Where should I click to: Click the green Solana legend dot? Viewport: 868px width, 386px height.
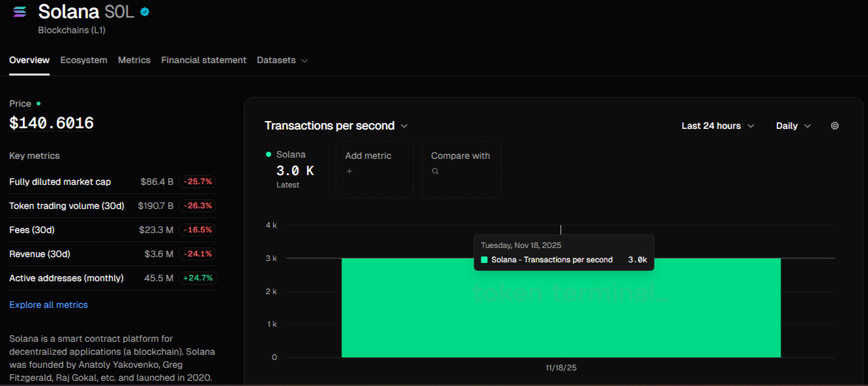click(268, 154)
